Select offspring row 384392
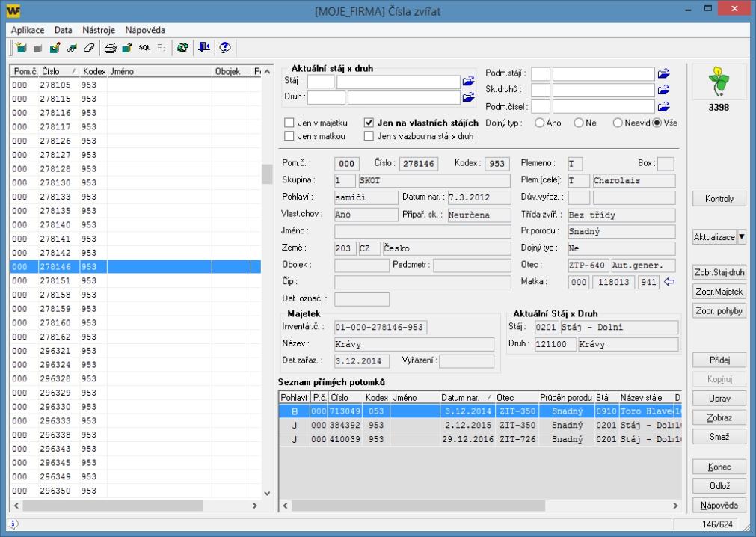The height and width of the screenshot is (537, 756). 480,425
